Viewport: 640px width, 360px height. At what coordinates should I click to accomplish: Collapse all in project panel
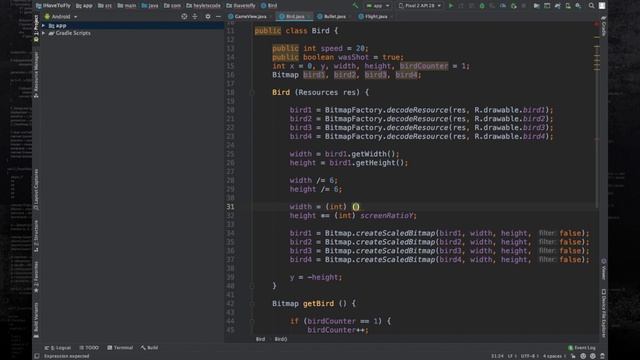(x=195, y=16)
